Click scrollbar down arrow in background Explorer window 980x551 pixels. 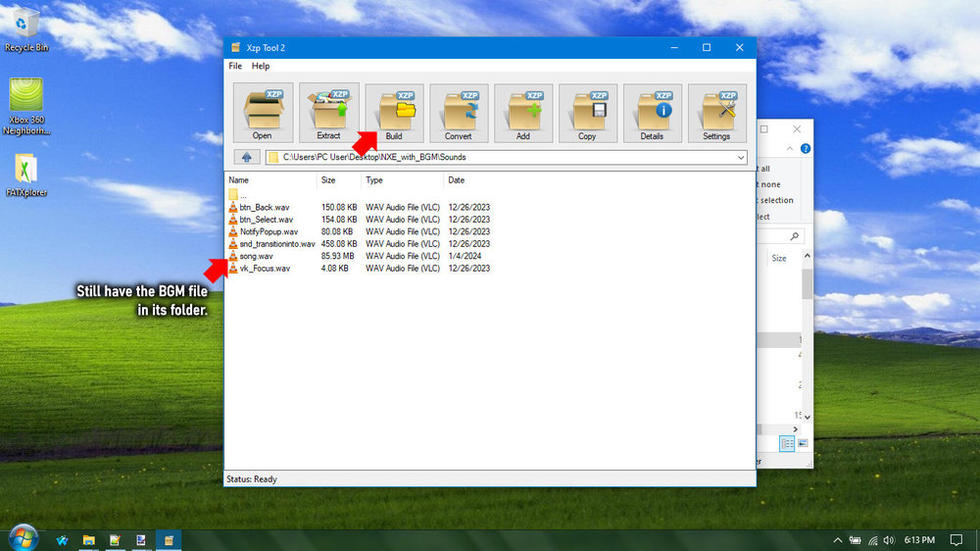pyautogui.click(x=807, y=417)
